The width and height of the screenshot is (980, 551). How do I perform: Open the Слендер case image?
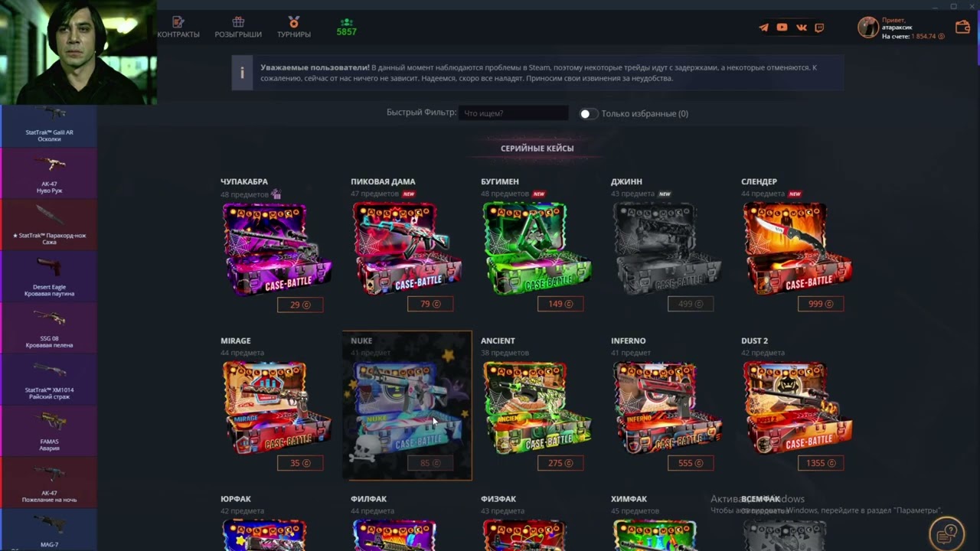[x=797, y=249]
